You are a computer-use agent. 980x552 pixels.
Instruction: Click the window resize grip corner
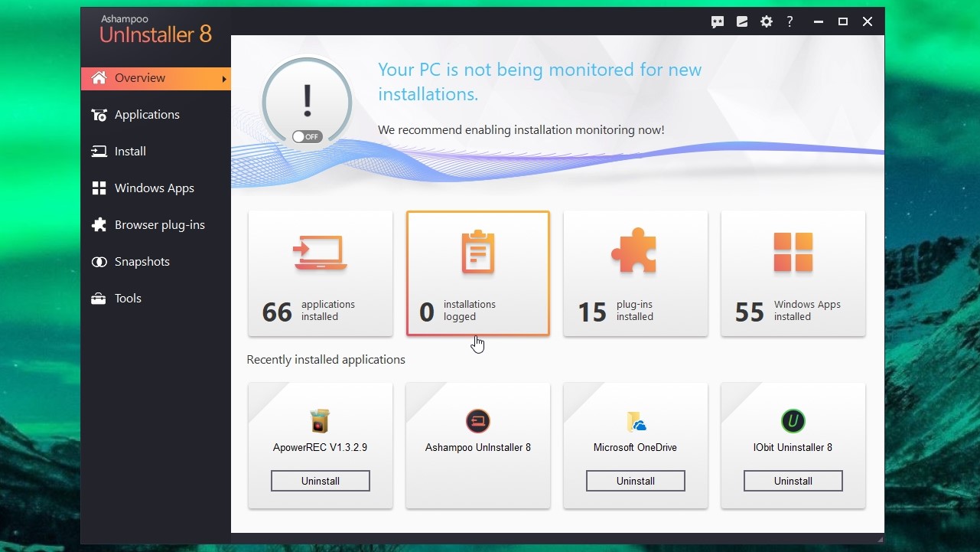878,539
